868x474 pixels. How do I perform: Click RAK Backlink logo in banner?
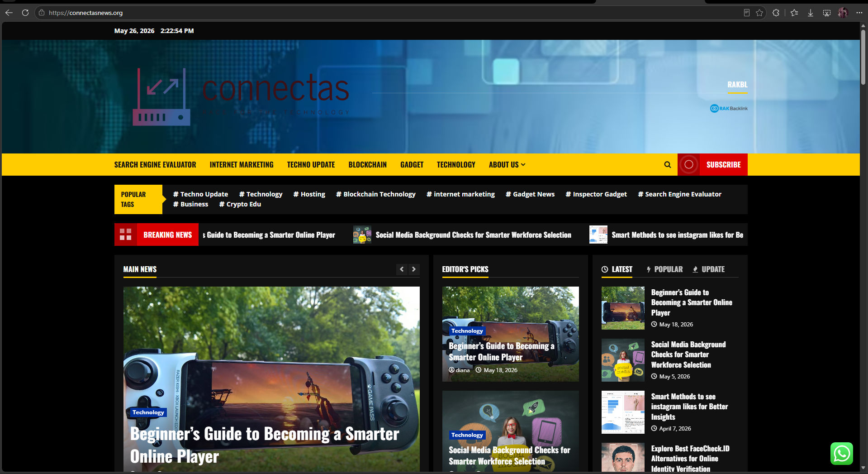pyautogui.click(x=729, y=108)
